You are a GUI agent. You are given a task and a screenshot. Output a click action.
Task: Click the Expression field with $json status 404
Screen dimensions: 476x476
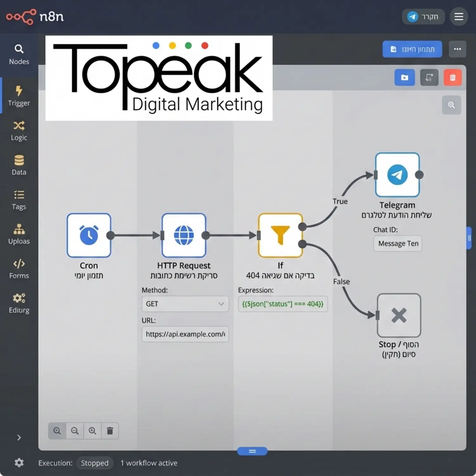[x=283, y=304]
